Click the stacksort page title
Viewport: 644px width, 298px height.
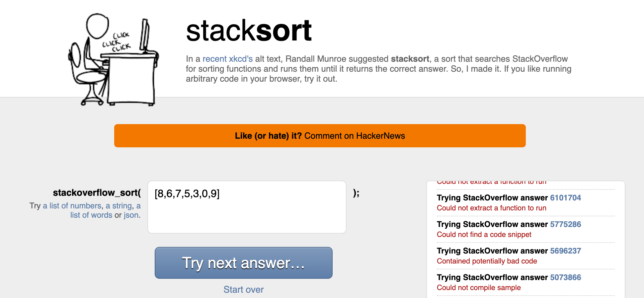[249, 31]
